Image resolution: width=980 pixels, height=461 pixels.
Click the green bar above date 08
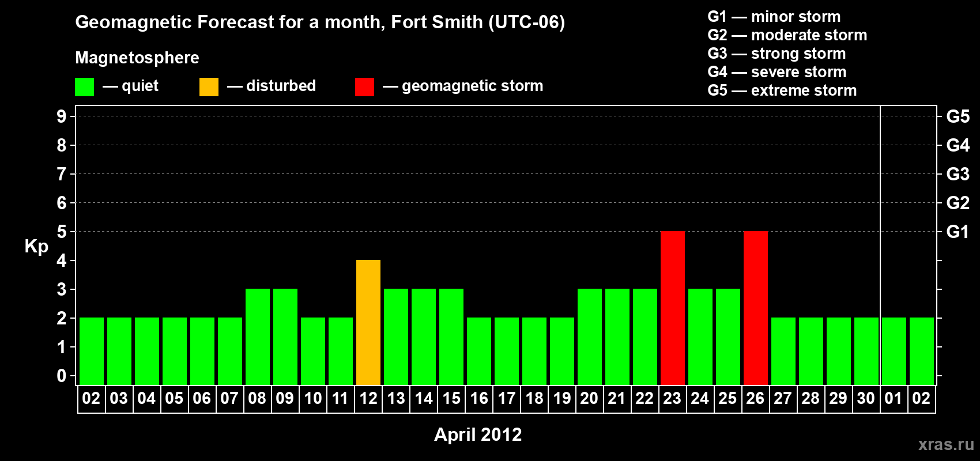click(x=258, y=337)
